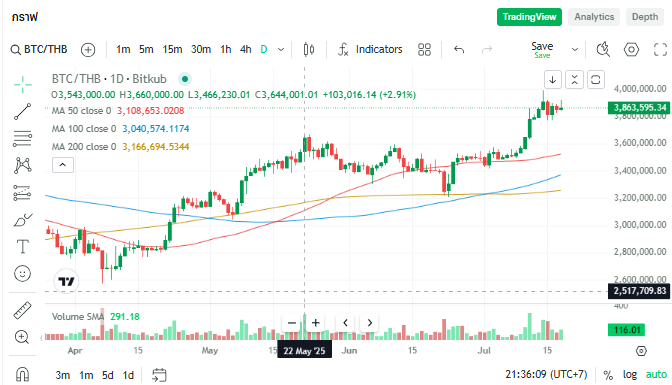Set range to 5d
Screen dimensions: 672x385
pyautogui.click(x=108, y=375)
